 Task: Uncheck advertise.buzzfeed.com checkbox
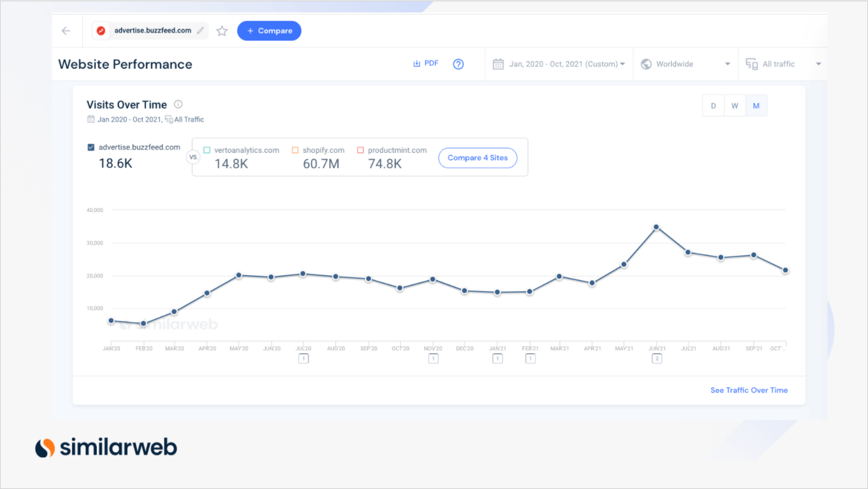(x=91, y=147)
